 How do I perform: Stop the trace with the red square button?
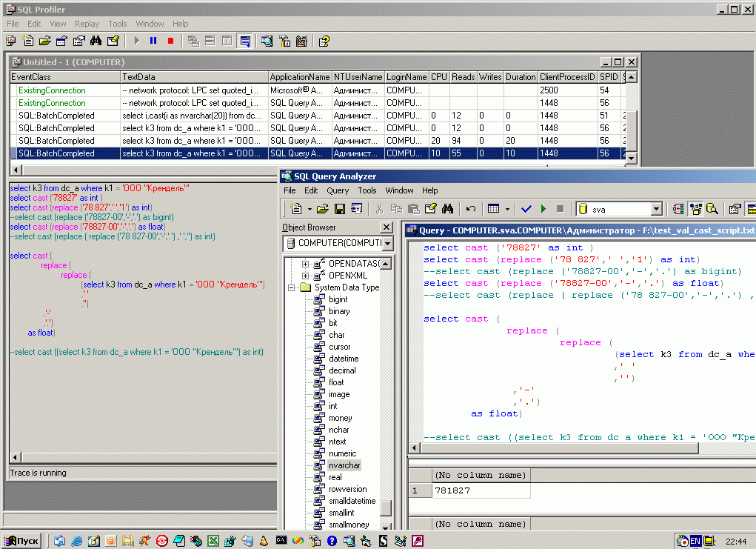pos(170,41)
